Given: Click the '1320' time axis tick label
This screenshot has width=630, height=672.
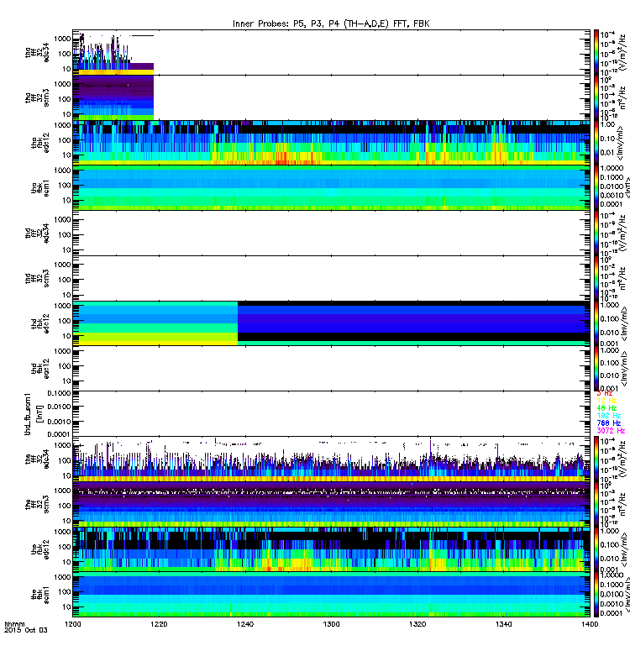Looking at the screenshot, I should 417,624.
